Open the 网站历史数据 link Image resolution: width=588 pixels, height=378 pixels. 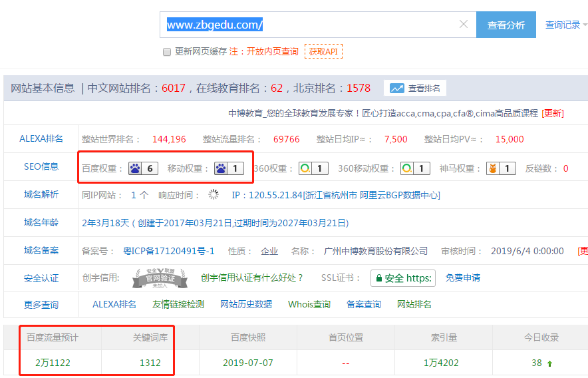[246, 304]
